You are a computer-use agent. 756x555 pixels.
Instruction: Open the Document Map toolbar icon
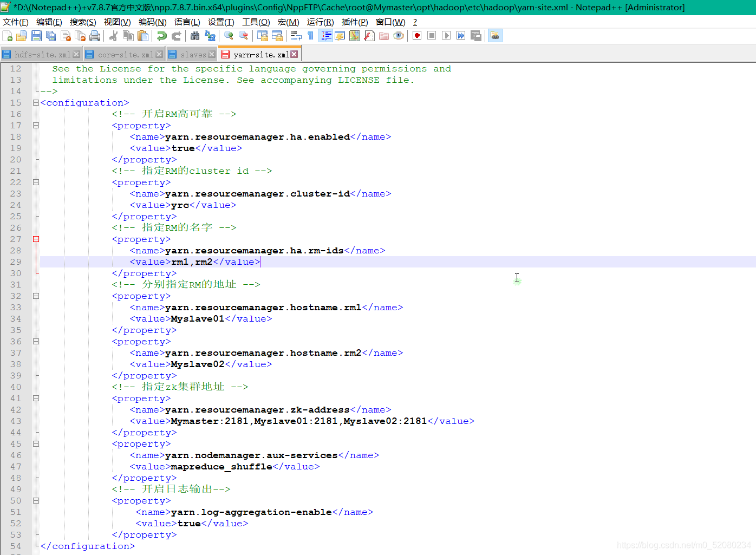355,36
